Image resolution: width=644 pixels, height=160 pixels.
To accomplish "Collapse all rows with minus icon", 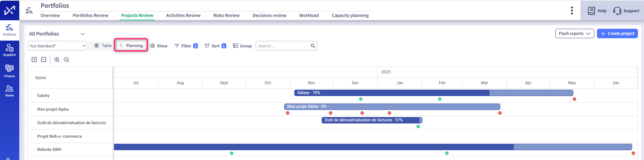I will [x=44, y=60].
